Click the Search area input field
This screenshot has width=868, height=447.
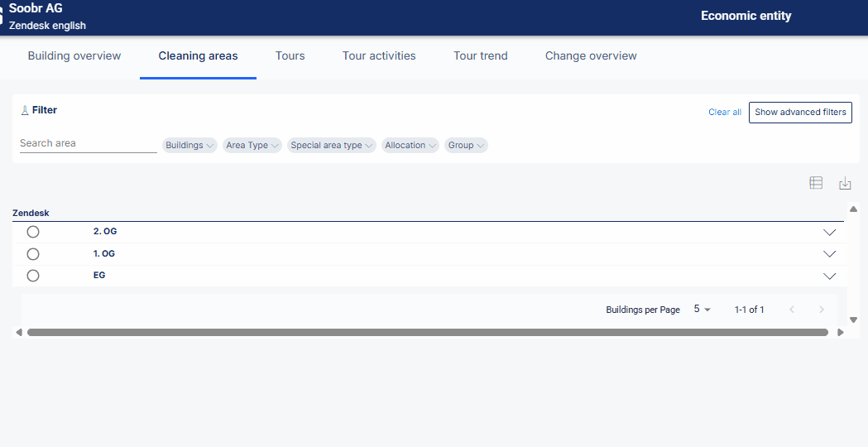(x=88, y=143)
